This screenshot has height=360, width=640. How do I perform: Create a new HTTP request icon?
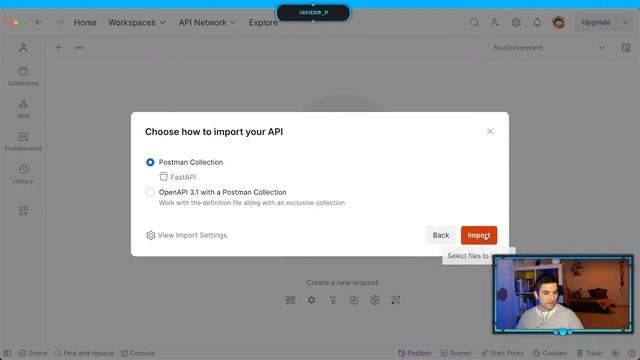pyautogui.click(x=291, y=300)
